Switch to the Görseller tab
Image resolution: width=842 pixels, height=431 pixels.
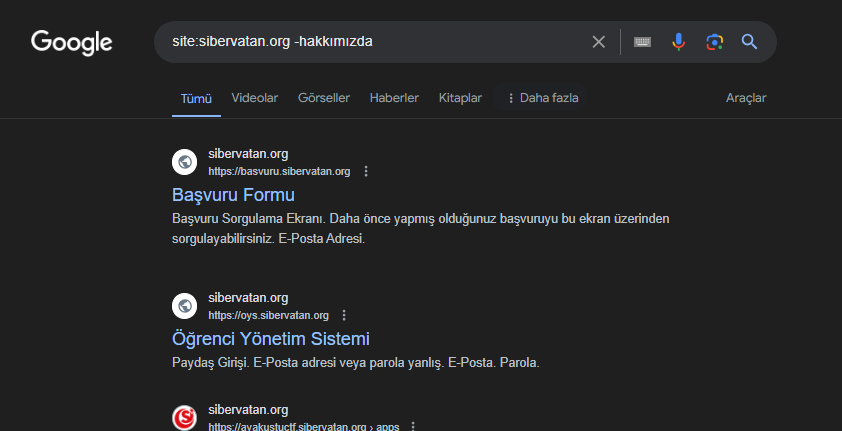[x=326, y=98]
